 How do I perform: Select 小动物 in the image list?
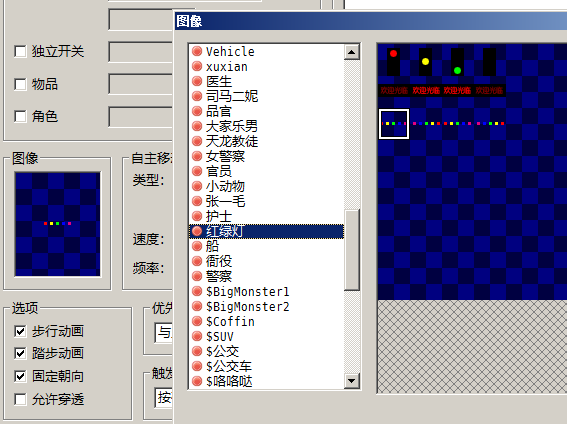[x=267, y=187]
